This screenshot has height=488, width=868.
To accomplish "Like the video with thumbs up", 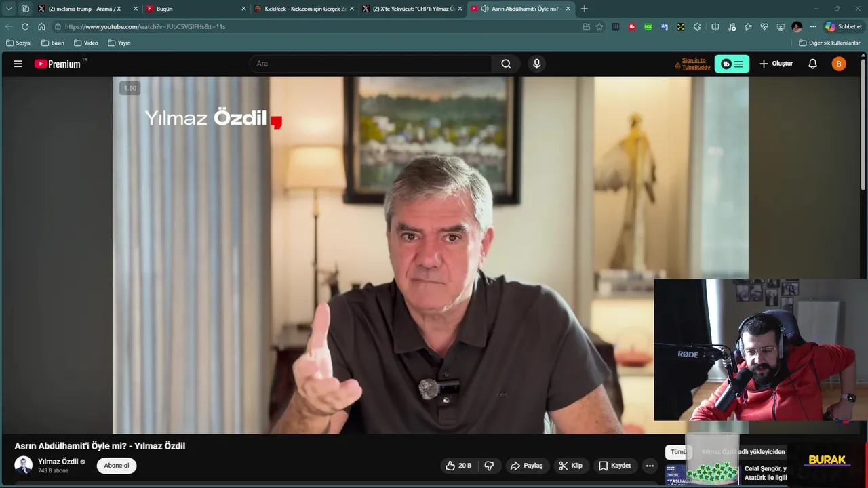I will click(x=458, y=466).
